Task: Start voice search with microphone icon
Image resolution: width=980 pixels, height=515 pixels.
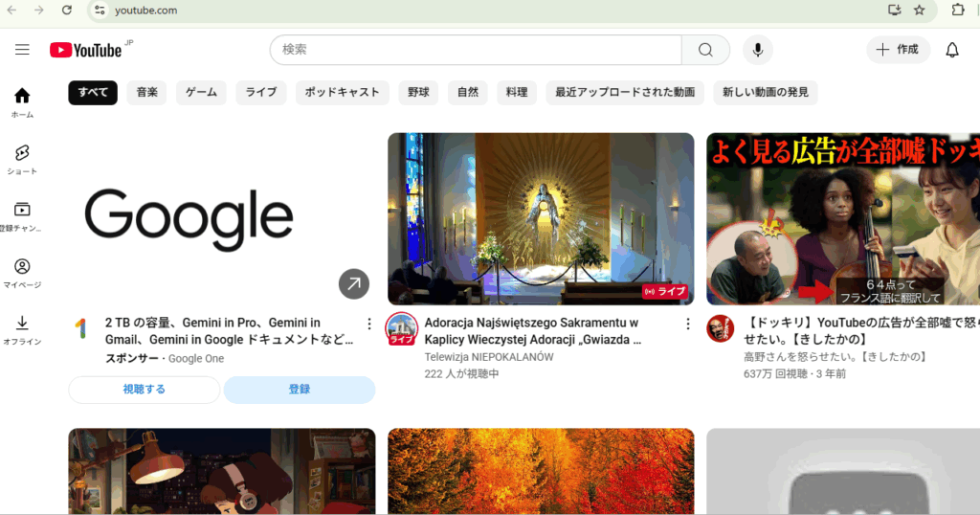Action: [757, 50]
